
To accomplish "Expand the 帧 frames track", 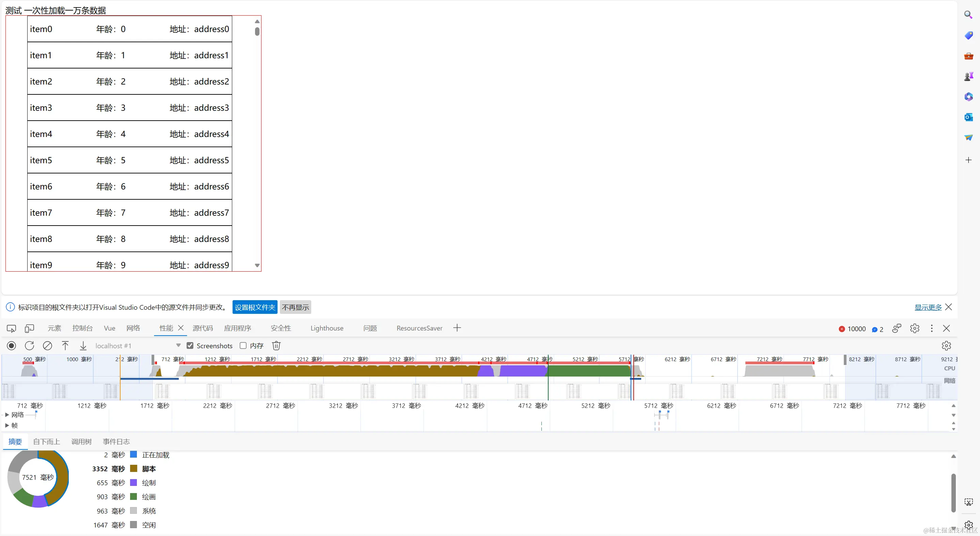I will click(7, 425).
